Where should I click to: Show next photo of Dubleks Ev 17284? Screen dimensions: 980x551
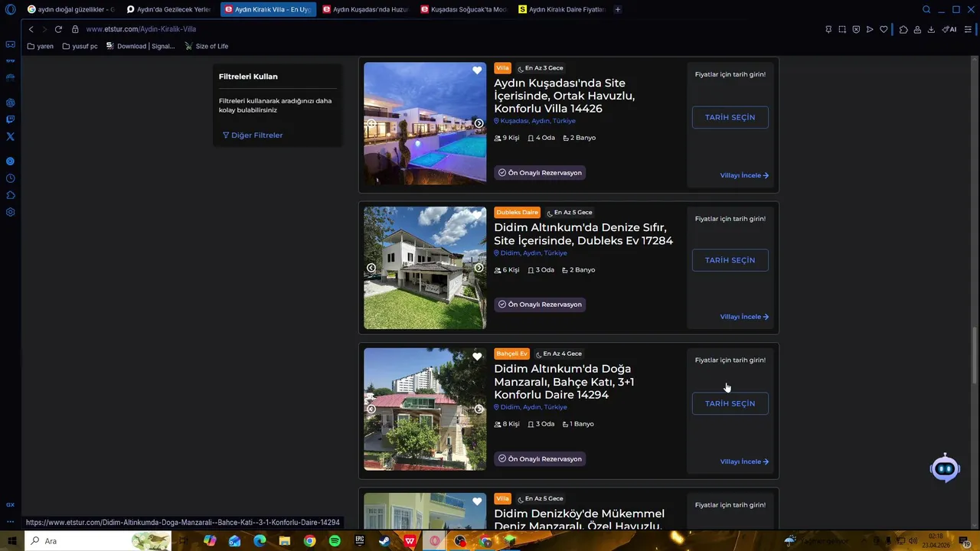479,268
